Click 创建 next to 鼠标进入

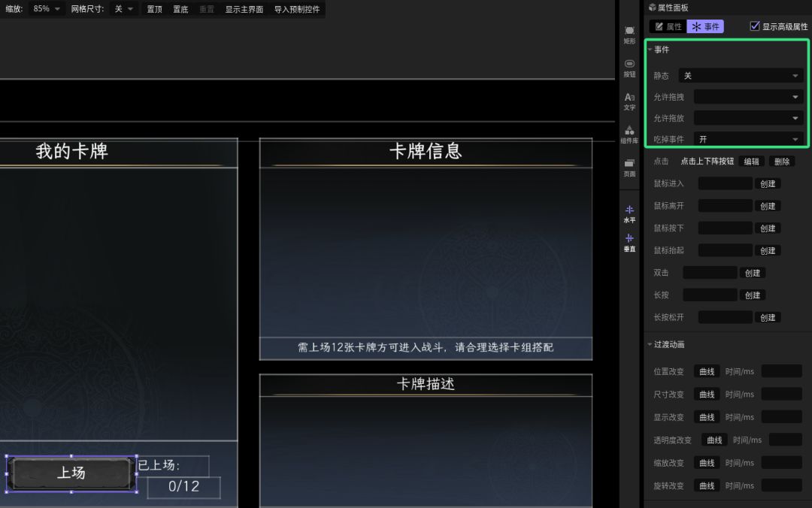point(768,184)
